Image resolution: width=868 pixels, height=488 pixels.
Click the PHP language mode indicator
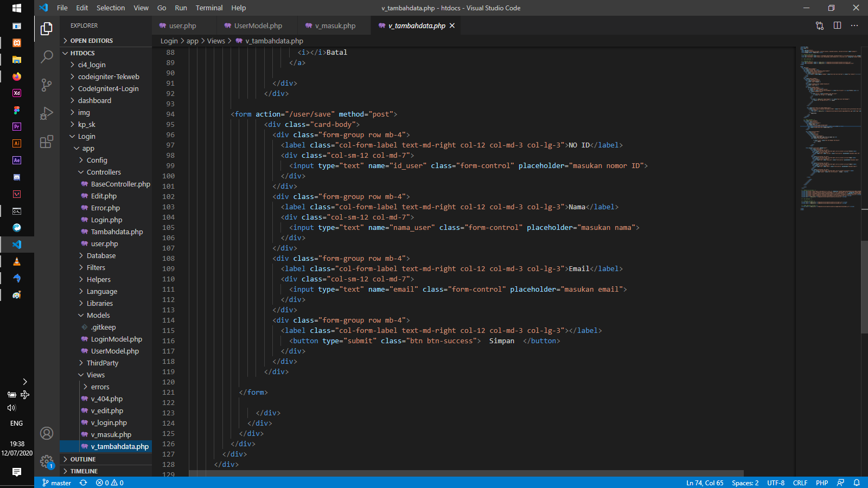pyautogui.click(x=822, y=483)
